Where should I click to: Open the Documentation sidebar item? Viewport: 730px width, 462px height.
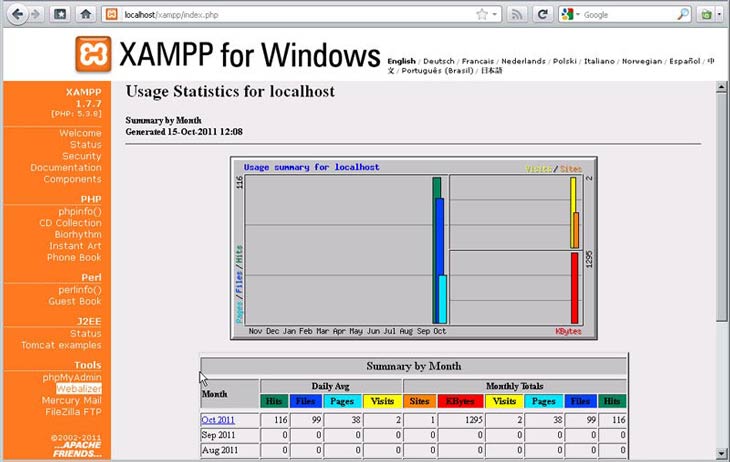66,168
